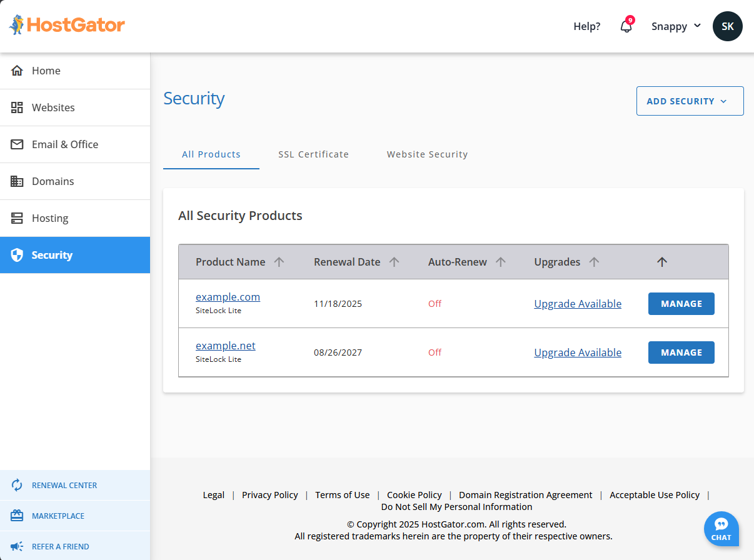Click the HostGator logo
The height and width of the screenshot is (560, 754).
[x=66, y=26]
